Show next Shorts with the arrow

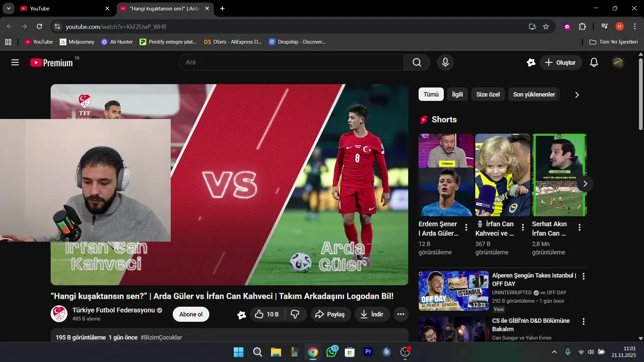(x=585, y=184)
